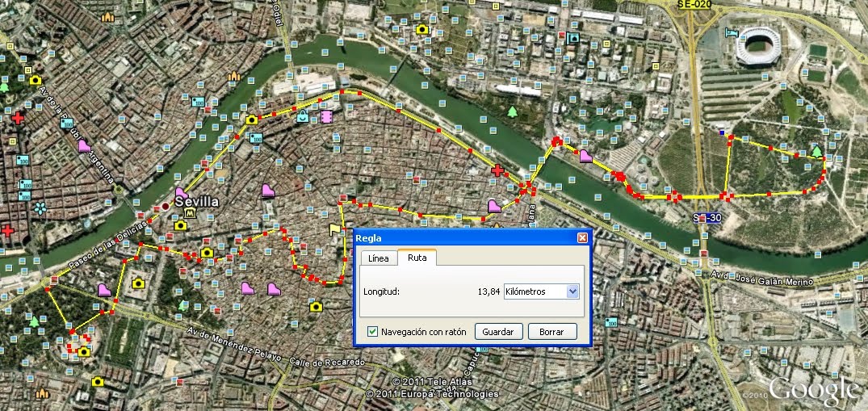Click the green tree icon east of SE-30
The image size is (868, 411).
(816, 151)
